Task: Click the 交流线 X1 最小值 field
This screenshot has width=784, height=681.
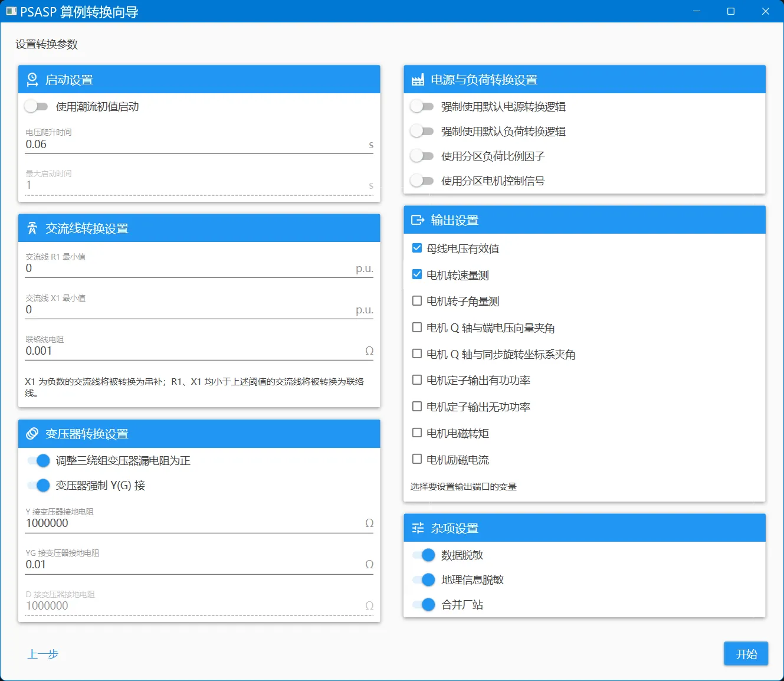Action: (x=199, y=306)
